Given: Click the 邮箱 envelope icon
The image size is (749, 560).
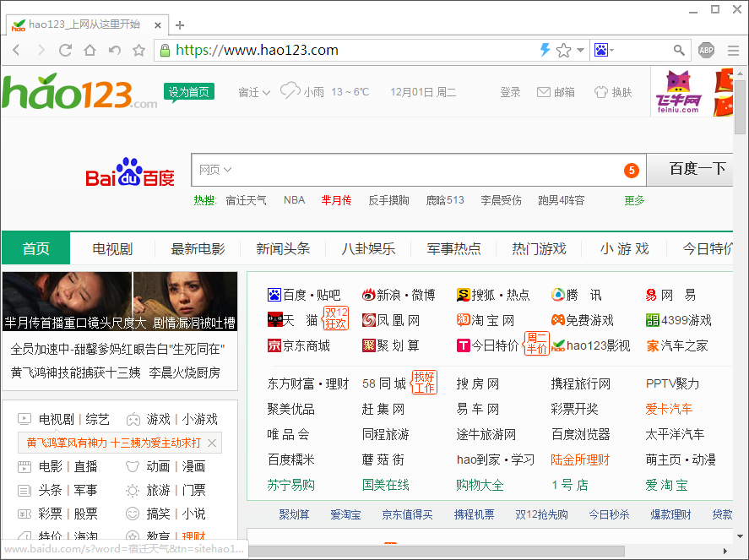Looking at the screenshot, I should coord(544,92).
